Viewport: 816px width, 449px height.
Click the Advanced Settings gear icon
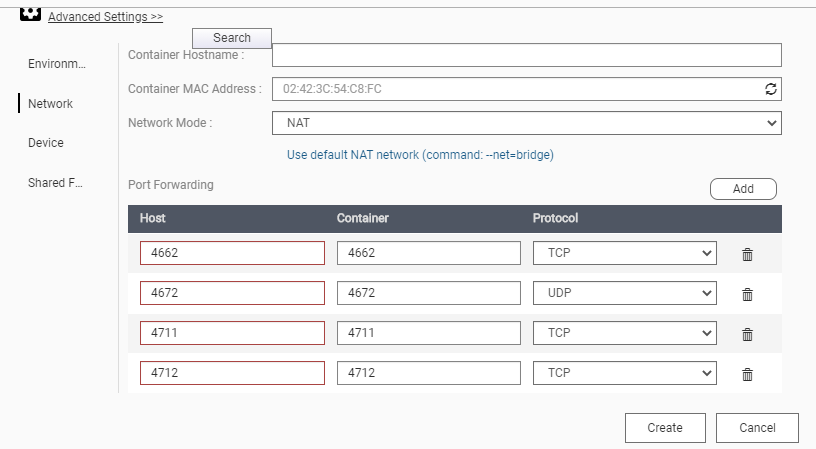(31, 15)
